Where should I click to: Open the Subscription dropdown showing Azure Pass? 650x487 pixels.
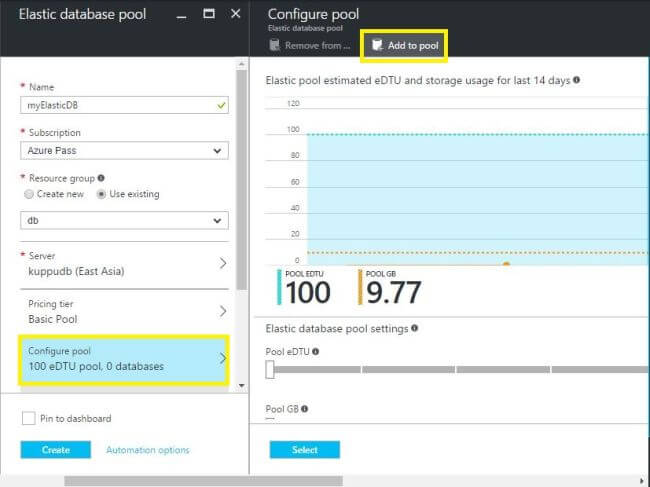tap(124, 150)
